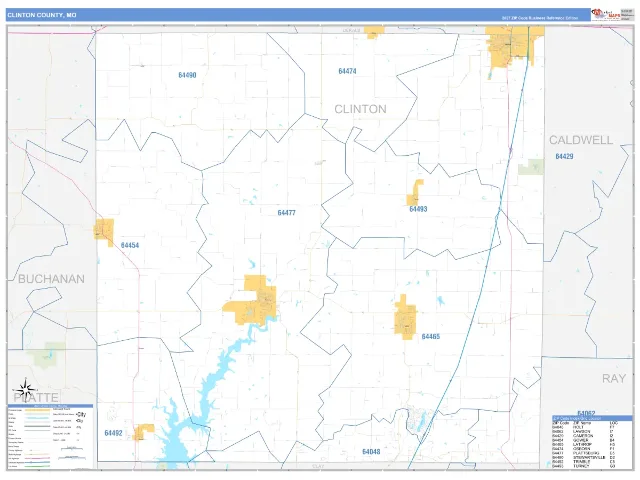This screenshot has height=480, width=640.
Task: Click the CLINTON COUNTY, MO title text
Action: point(42,15)
